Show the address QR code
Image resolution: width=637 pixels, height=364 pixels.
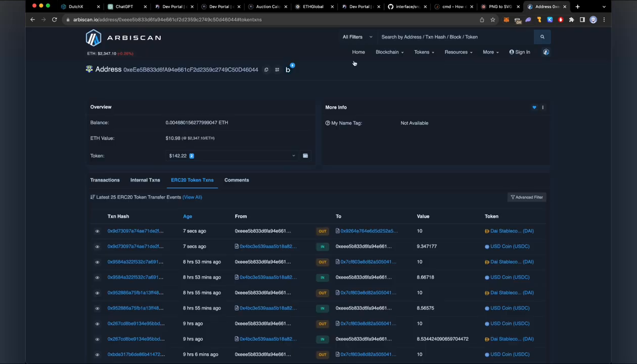(x=277, y=70)
